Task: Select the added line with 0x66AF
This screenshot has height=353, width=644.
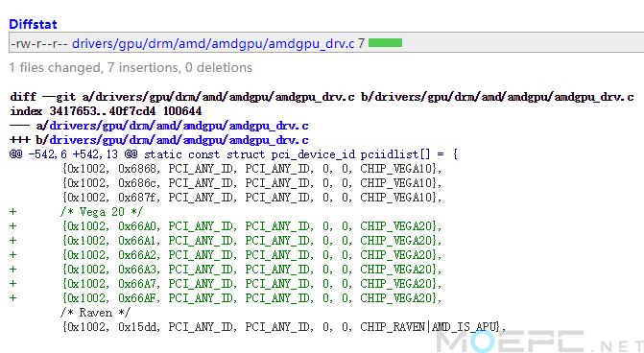Action: point(226,298)
